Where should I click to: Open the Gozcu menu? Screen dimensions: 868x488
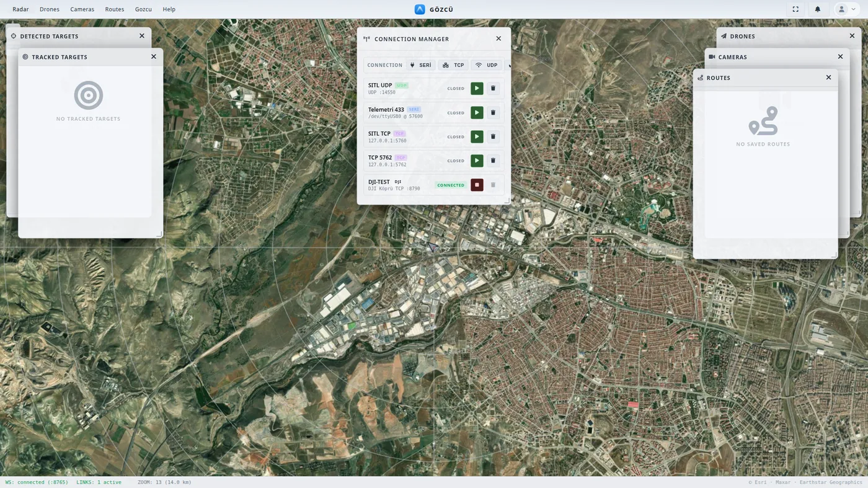[x=143, y=9]
